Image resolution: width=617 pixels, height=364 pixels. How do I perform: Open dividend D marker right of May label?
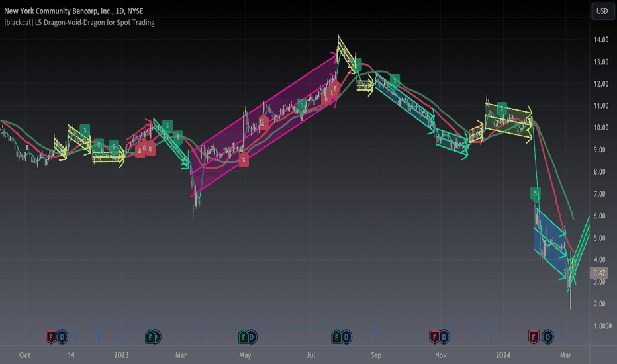(252, 337)
